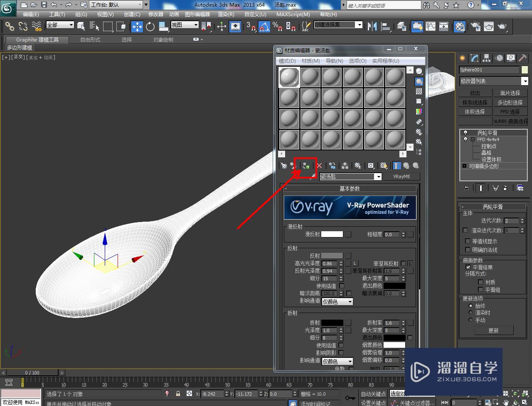Click the 挤出 modifier button
The image size is (532, 406).
point(475,93)
